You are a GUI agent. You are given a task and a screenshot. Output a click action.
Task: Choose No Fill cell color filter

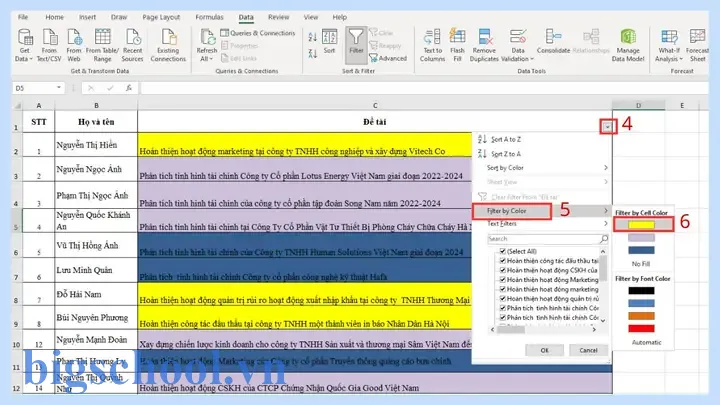click(641, 264)
